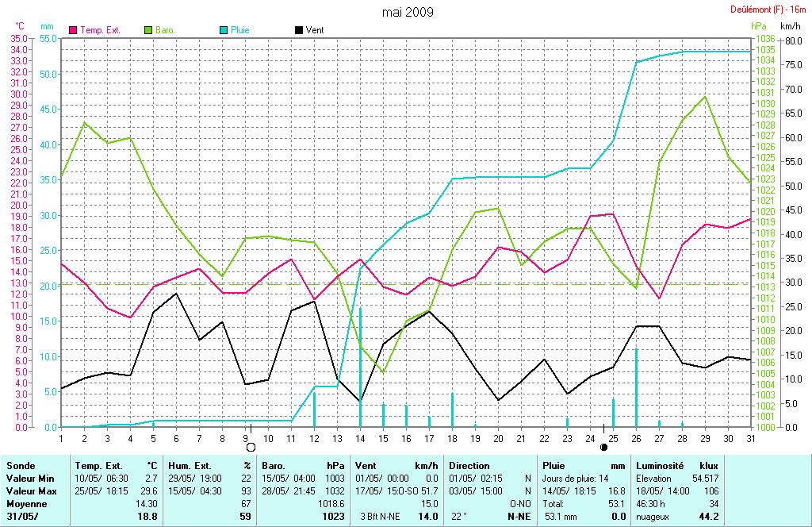Click the "Valeur Max" row label

(30, 491)
